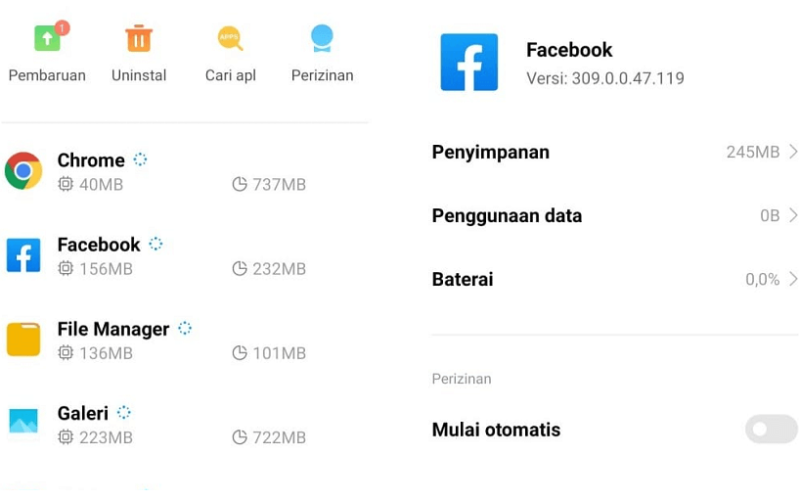Image resolution: width=800 pixels, height=500 pixels.
Task: Select the yellow File Manager icon
Action: pyautogui.click(x=23, y=339)
